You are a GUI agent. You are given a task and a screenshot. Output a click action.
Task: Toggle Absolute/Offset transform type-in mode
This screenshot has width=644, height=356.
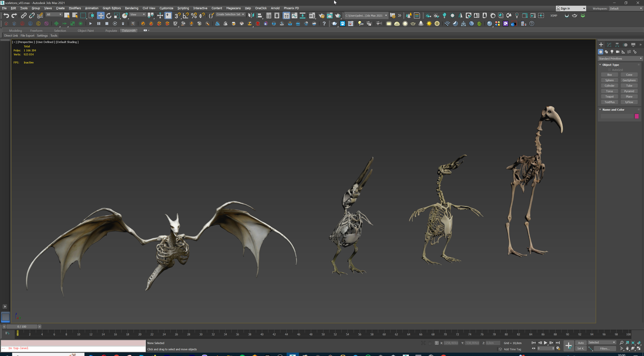coord(437,343)
